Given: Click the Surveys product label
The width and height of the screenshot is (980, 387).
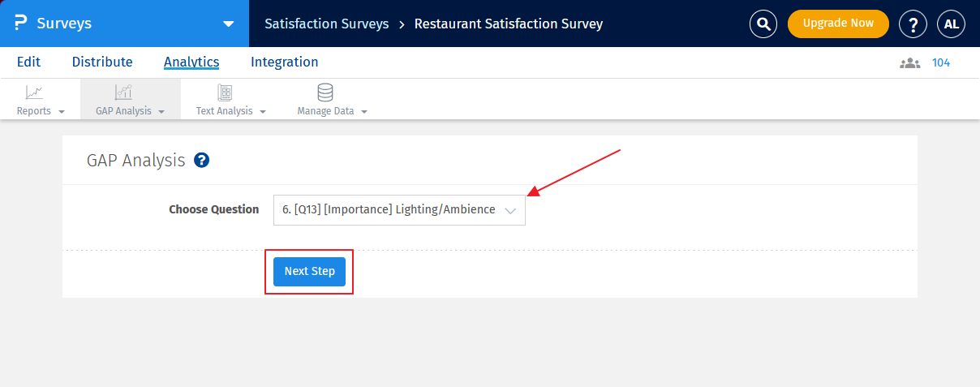Looking at the screenshot, I should (x=64, y=24).
